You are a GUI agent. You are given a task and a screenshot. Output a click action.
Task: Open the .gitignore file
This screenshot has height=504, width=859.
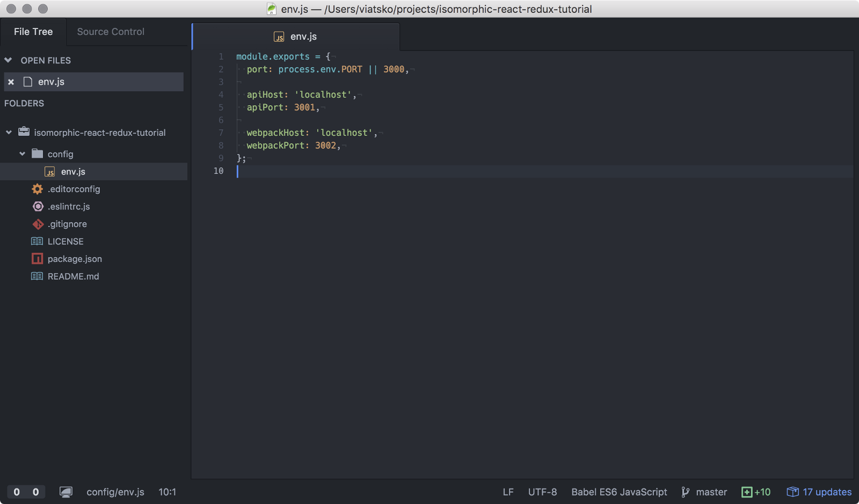click(67, 224)
